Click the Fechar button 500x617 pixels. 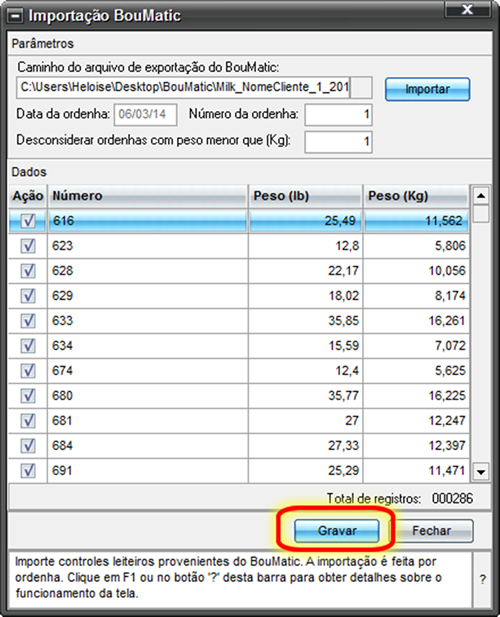[x=431, y=531]
